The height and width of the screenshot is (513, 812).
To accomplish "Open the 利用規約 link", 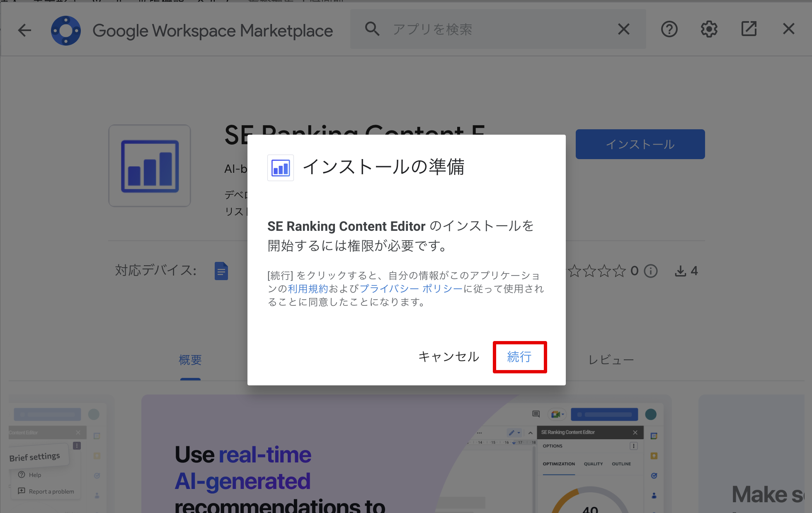I will (x=308, y=289).
